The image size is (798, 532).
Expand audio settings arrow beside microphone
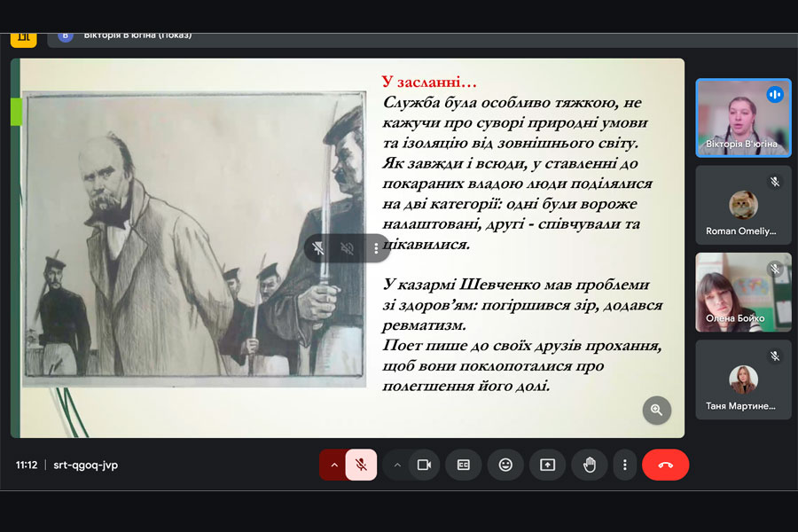(x=333, y=465)
